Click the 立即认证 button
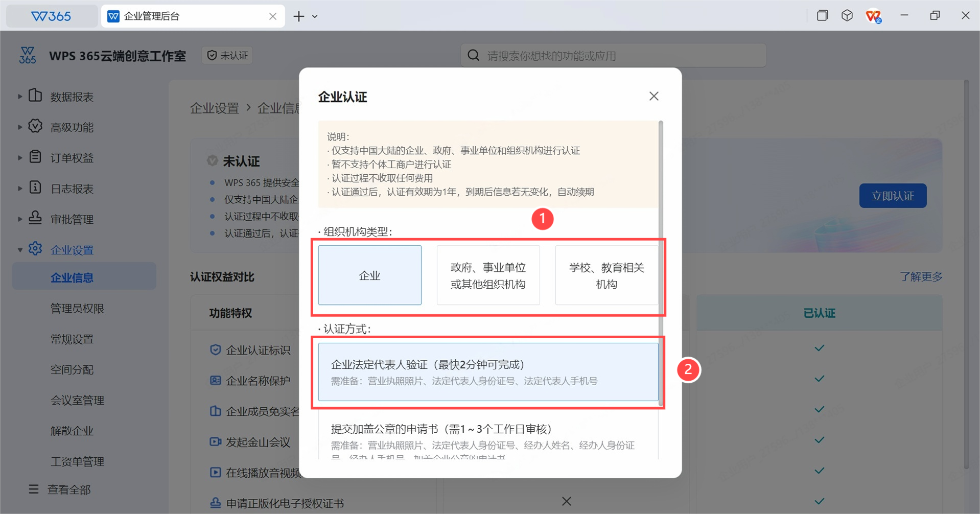This screenshot has height=514, width=980. click(893, 196)
